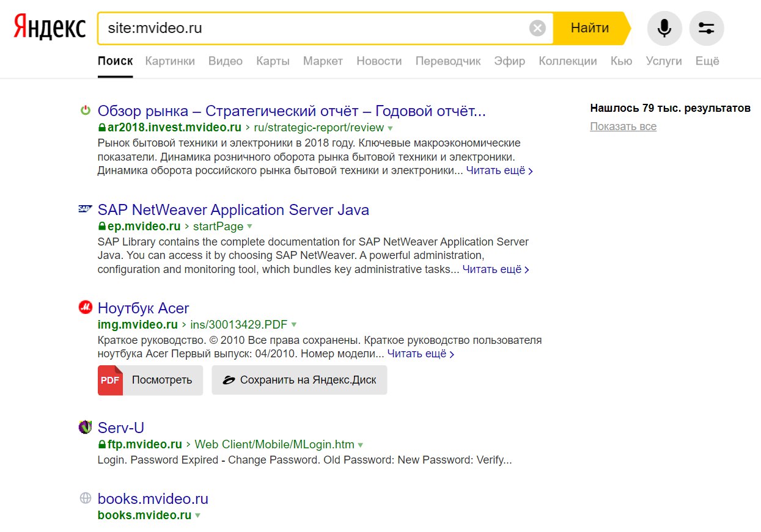Switch to the Картинки tab
This screenshot has width=761, height=532.
tap(170, 61)
